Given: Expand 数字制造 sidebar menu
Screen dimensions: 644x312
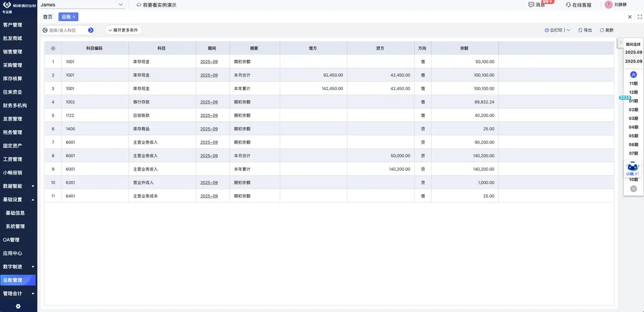Looking at the screenshot, I should [x=33, y=267].
